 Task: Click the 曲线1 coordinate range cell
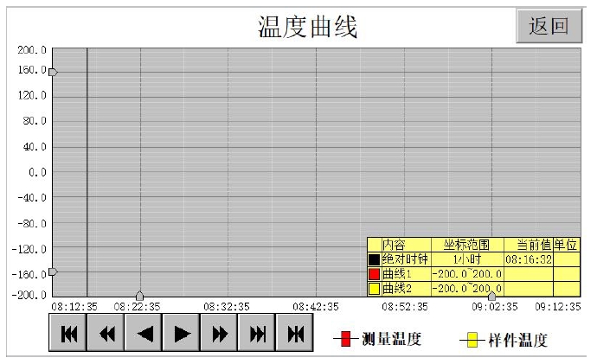click(466, 273)
